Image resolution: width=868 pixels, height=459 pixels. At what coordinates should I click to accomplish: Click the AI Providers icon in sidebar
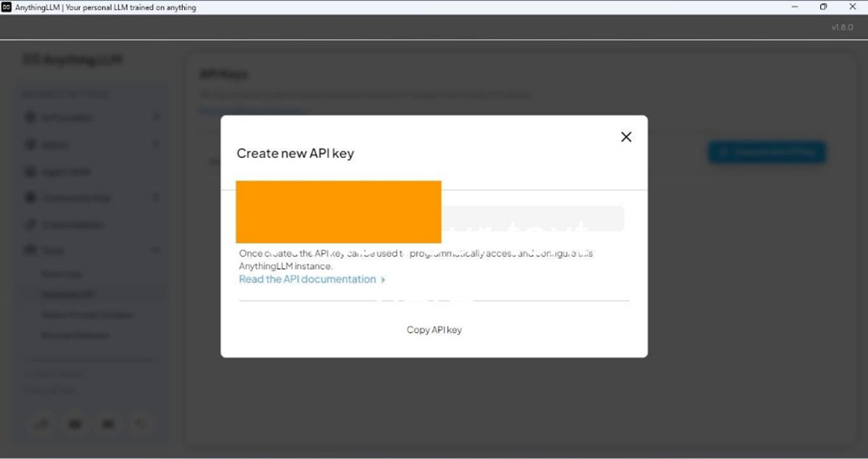(32, 117)
